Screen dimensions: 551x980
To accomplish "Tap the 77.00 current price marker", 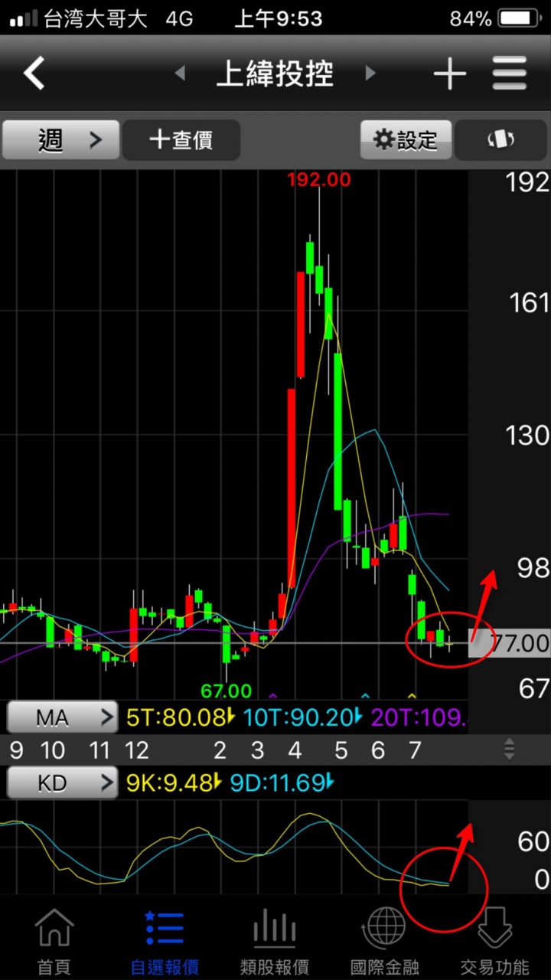I will point(510,643).
